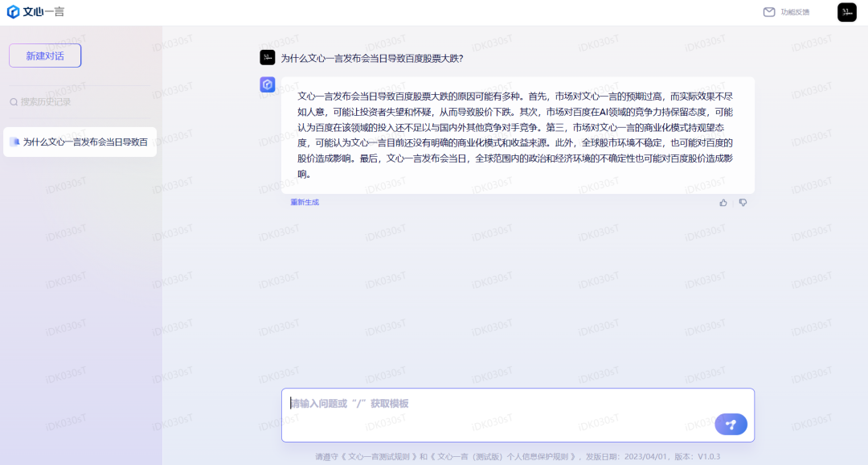Screen dimensions: 868x465
Task: Regenerate the answer via 重新生成
Action: point(305,202)
